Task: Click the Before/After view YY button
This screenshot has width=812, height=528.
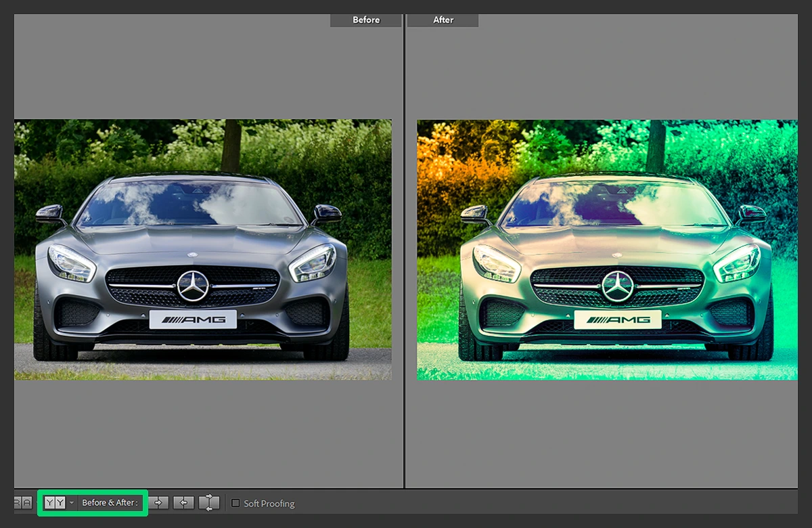Action: [55, 503]
